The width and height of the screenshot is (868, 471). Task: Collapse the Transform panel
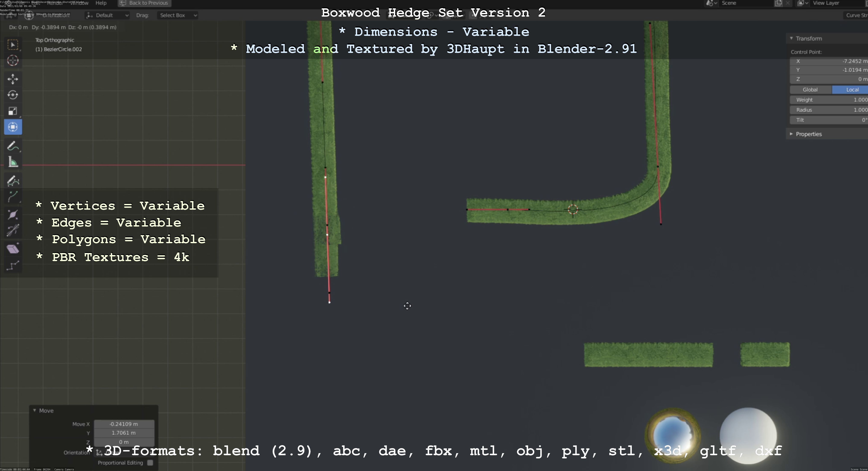point(792,38)
